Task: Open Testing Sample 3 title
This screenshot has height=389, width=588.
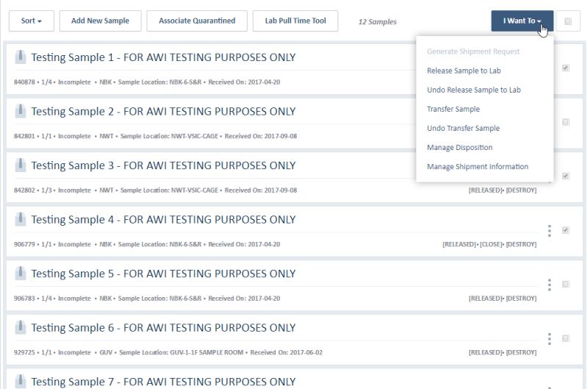Action: coord(163,165)
